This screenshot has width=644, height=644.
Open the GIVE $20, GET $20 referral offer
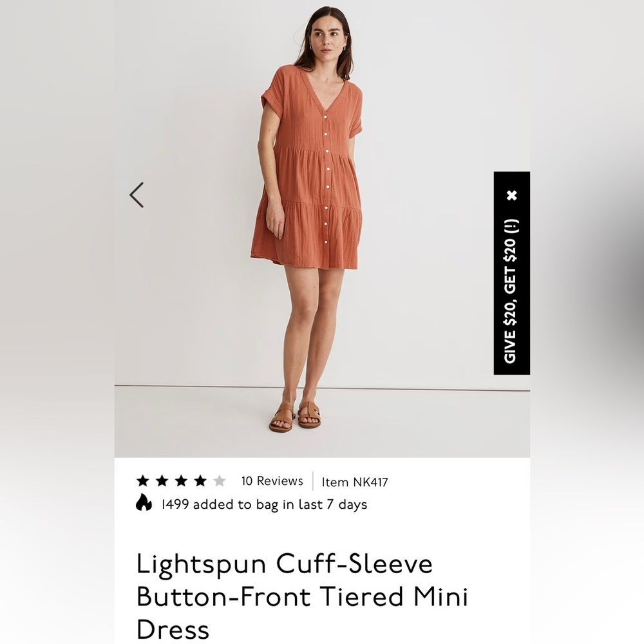[x=511, y=296]
